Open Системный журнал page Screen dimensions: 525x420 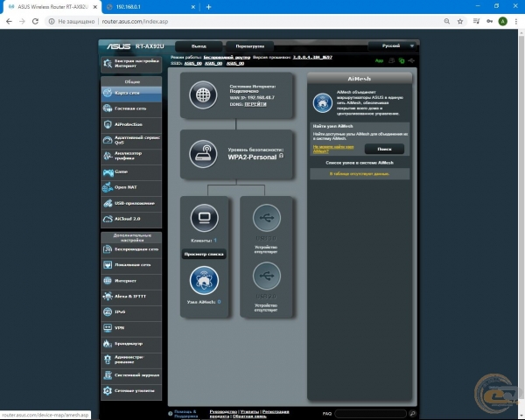tap(131, 375)
